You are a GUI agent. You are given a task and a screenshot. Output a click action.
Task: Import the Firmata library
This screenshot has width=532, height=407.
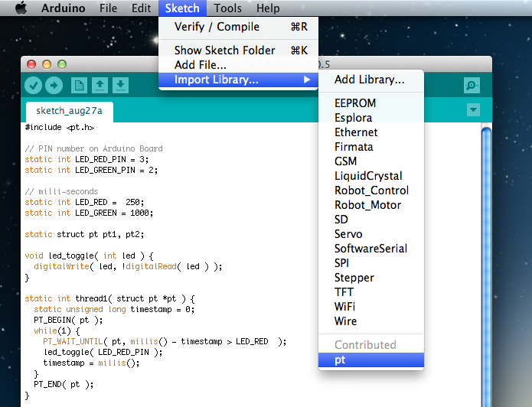tap(371, 147)
